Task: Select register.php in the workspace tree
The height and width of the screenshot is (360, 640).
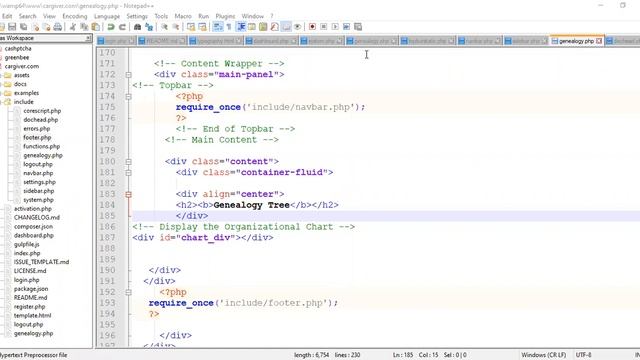Action: coord(29,307)
